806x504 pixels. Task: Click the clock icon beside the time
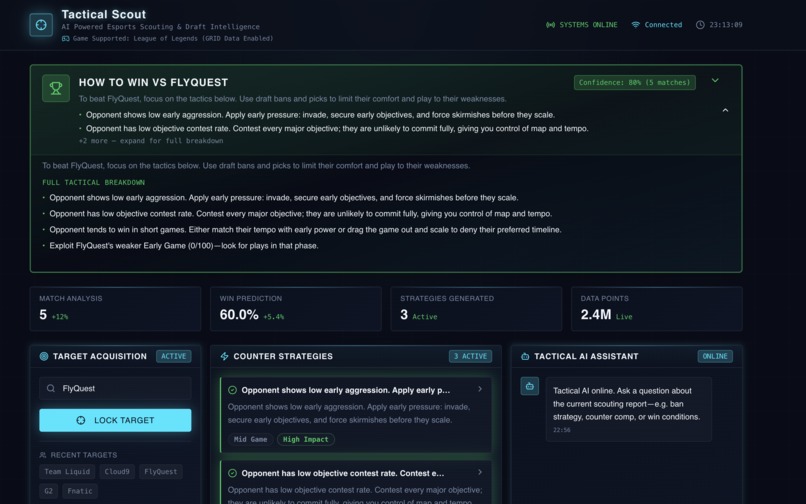(700, 25)
